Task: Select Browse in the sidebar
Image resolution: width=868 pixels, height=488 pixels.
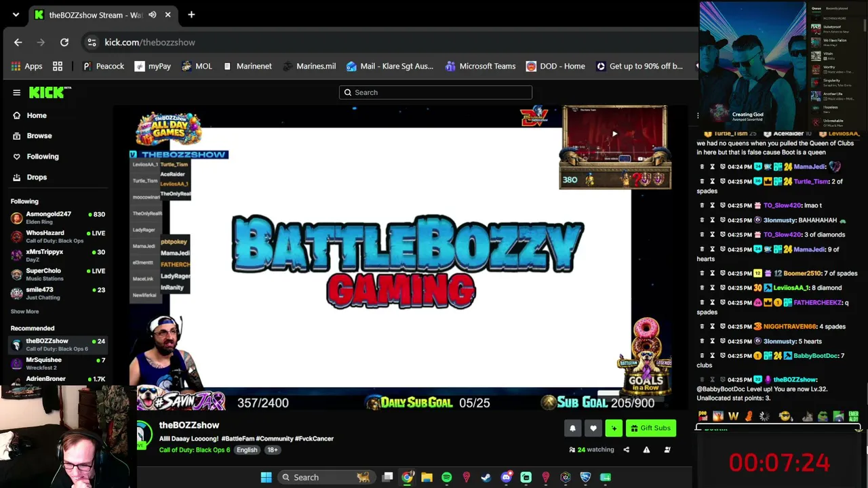Action: coord(32,136)
